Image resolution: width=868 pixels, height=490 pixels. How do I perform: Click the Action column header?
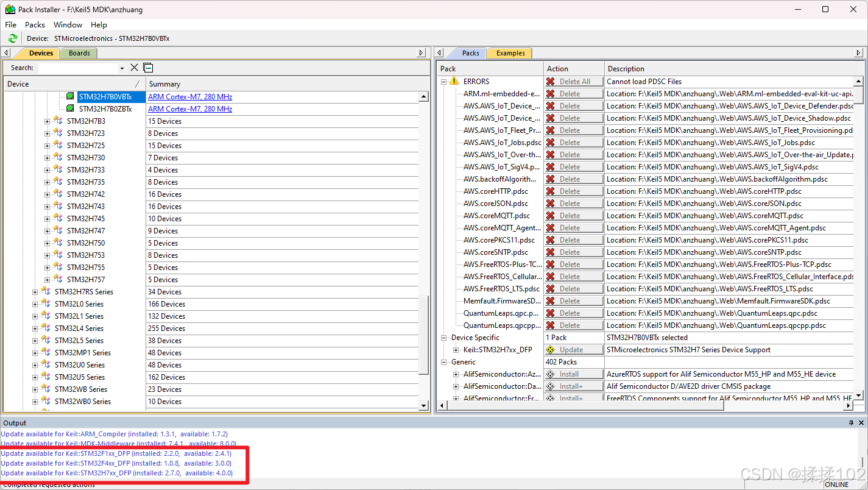[574, 68]
